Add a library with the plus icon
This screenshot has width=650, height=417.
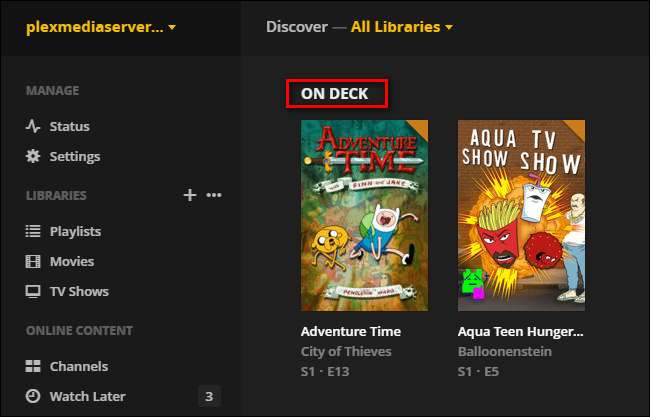click(189, 195)
